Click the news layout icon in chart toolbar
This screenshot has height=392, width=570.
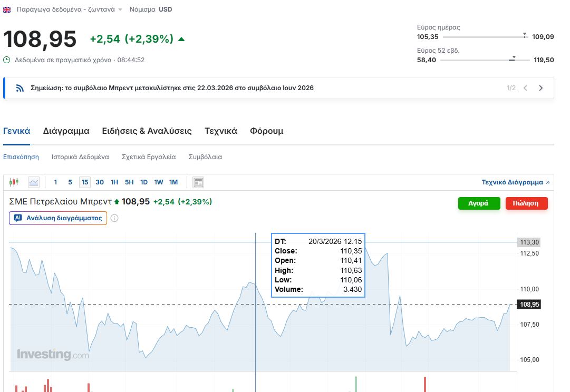(x=198, y=182)
